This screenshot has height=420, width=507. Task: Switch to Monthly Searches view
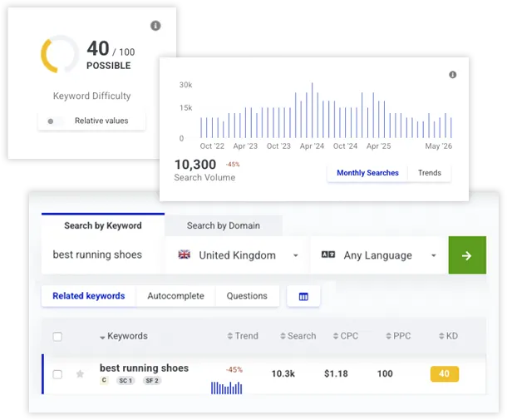click(367, 173)
